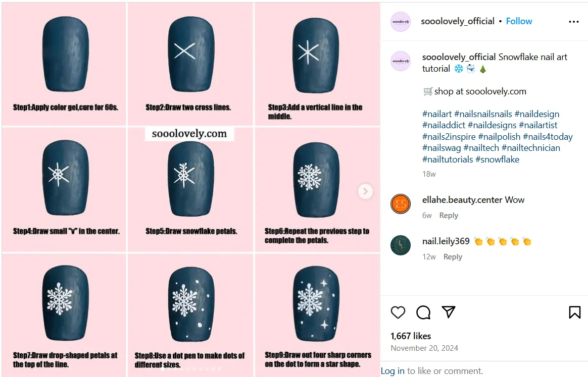Viewport: 588px width, 377px height.
Task: Click the 18w post timestamp
Action: pyautogui.click(x=428, y=174)
